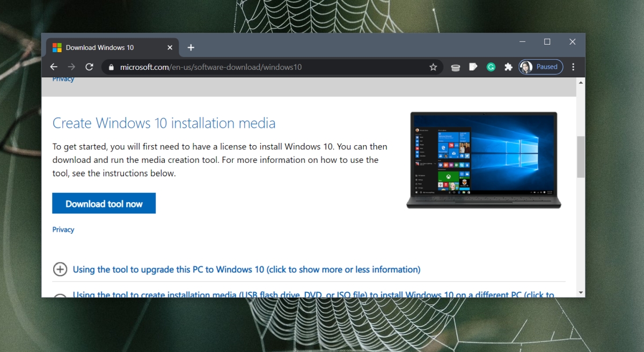Open Chrome's three-dot menu
This screenshot has width=644, height=352.
tap(573, 67)
